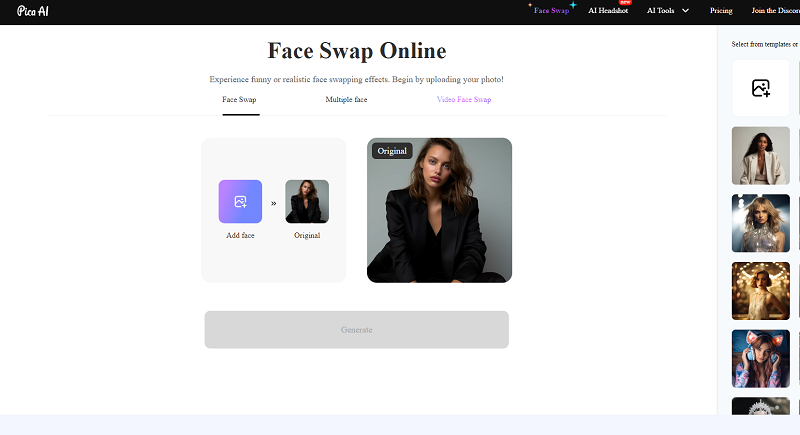The width and height of the screenshot is (800, 435).
Task: Click the Generate button
Action: [357, 330]
